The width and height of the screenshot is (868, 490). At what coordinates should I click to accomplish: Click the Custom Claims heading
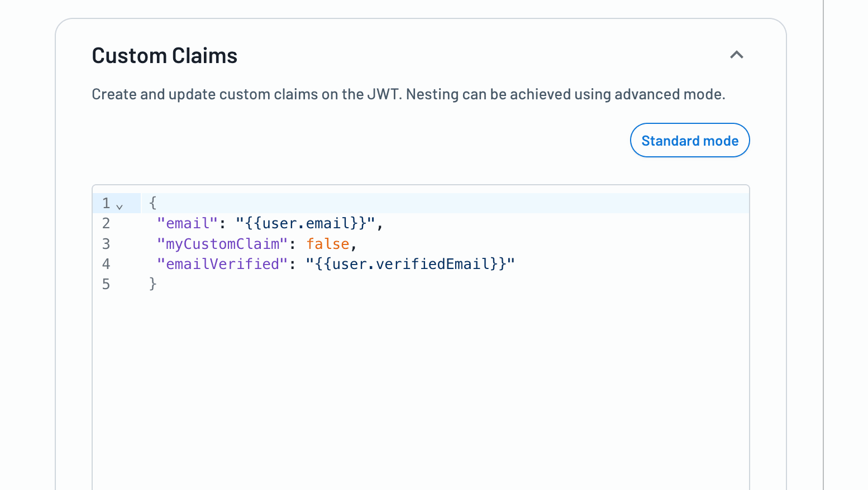164,55
